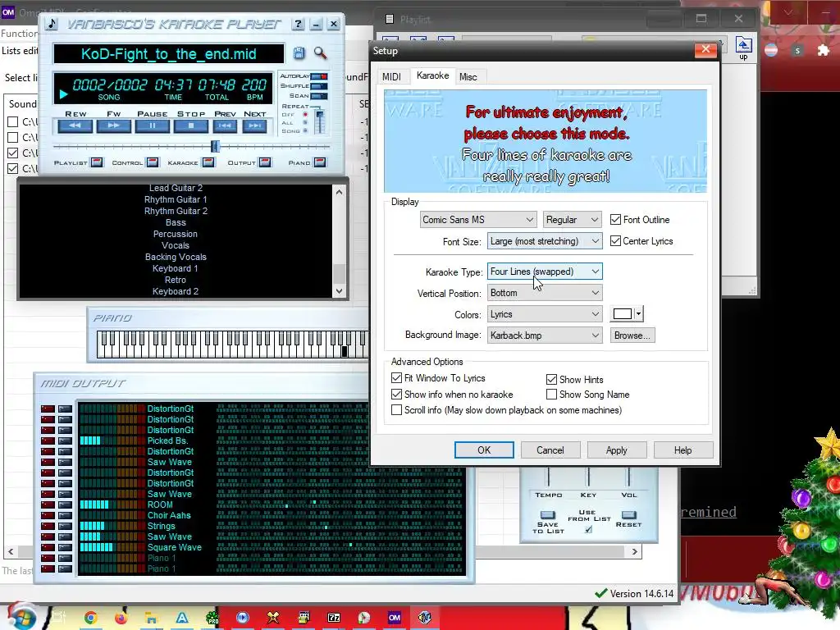Skip to next song with Next button

[254, 126]
